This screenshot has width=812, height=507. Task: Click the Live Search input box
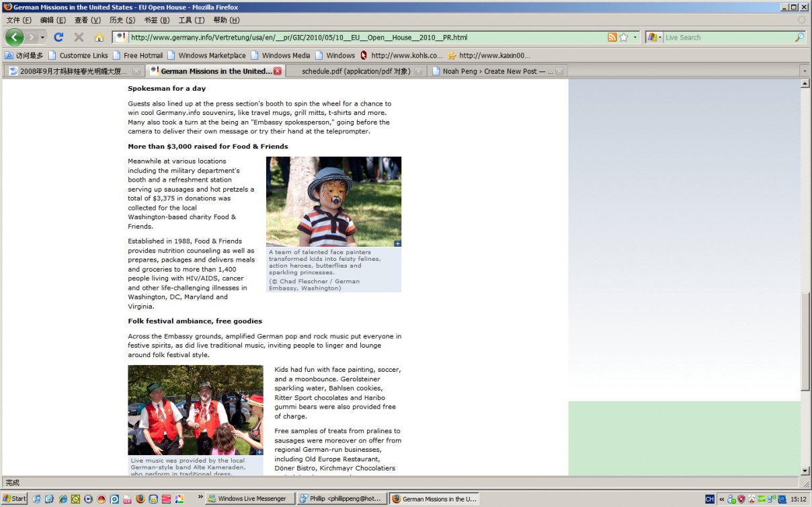(x=729, y=38)
